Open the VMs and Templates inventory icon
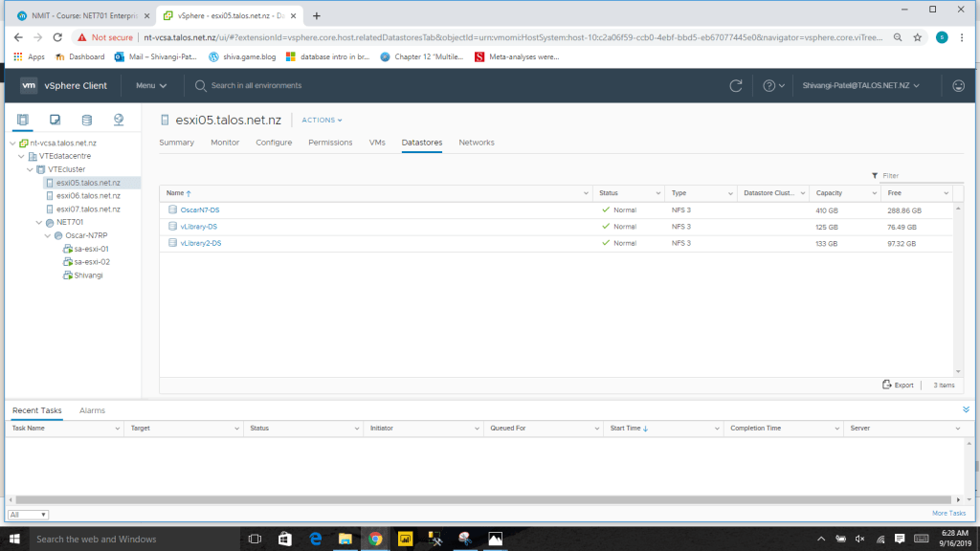980x551 pixels. point(56,120)
